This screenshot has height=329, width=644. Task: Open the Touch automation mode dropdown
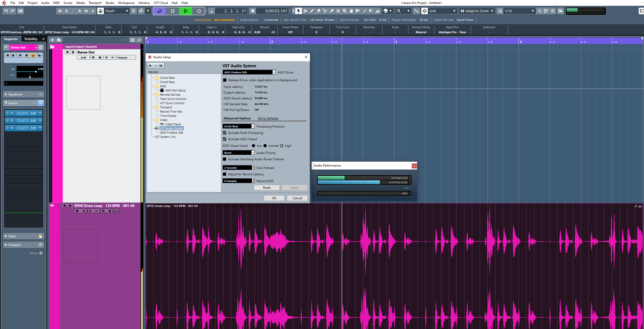(x=117, y=11)
